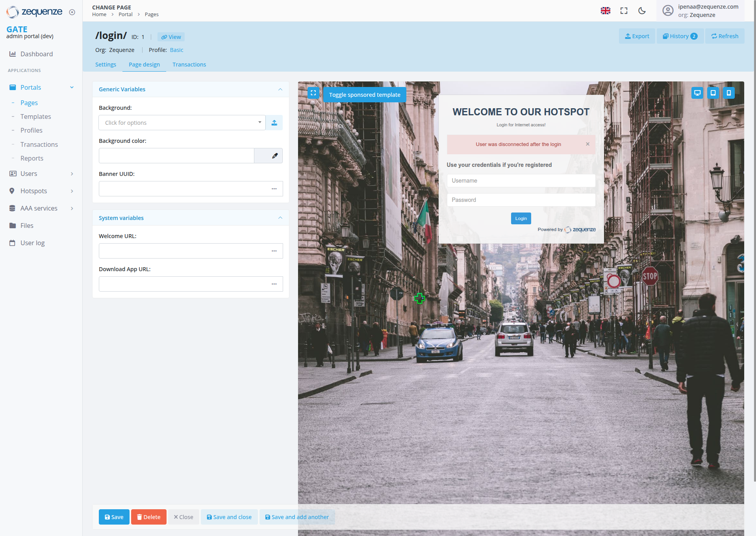756x536 pixels.
Task: Collapse the System variables section
Action: pyautogui.click(x=280, y=218)
